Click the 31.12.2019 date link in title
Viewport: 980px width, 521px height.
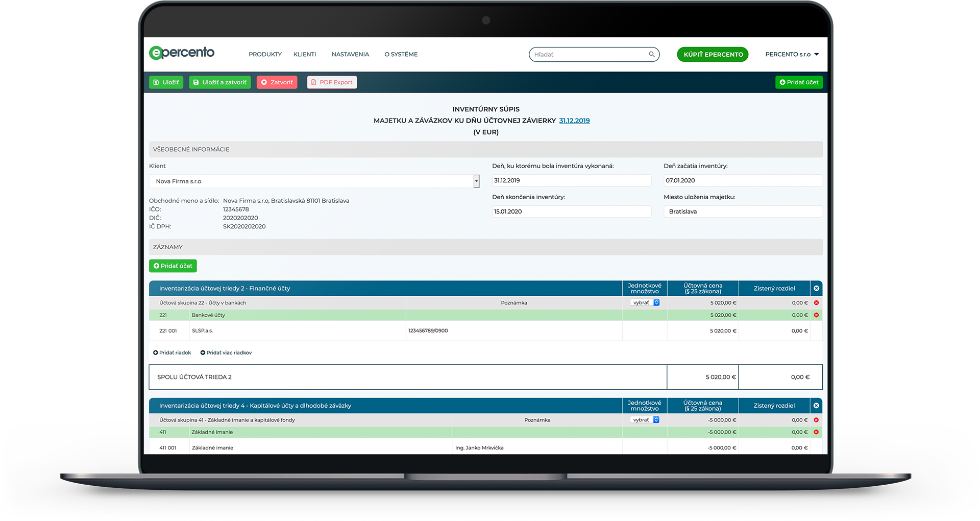click(574, 121)
